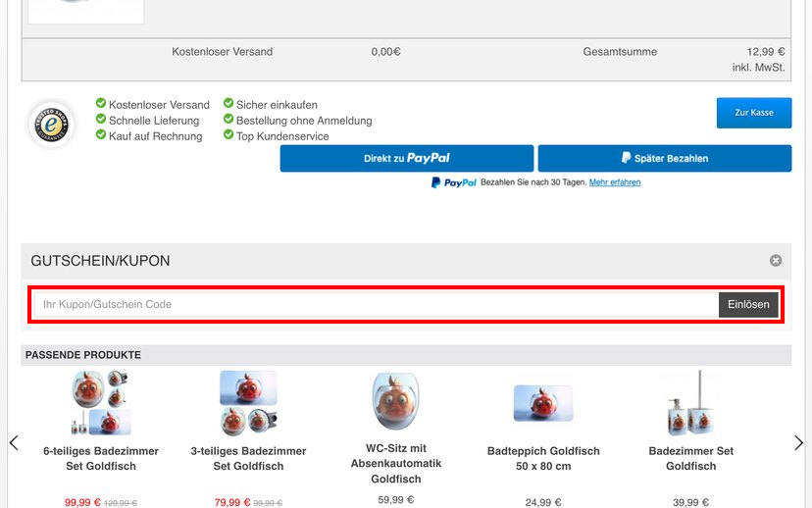Show next matching products
The width and height of the screenshot is (812, 508).
[798, 442]
